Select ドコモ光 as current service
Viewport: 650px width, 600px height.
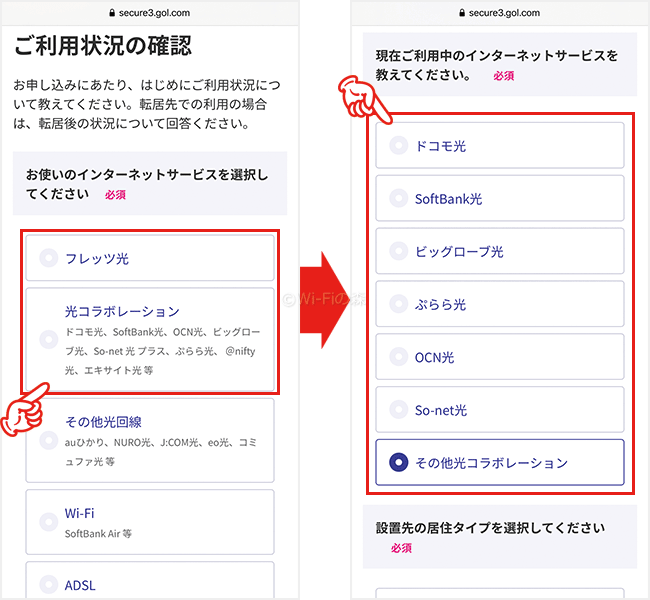pyautogui.click(x=500, y=145)
